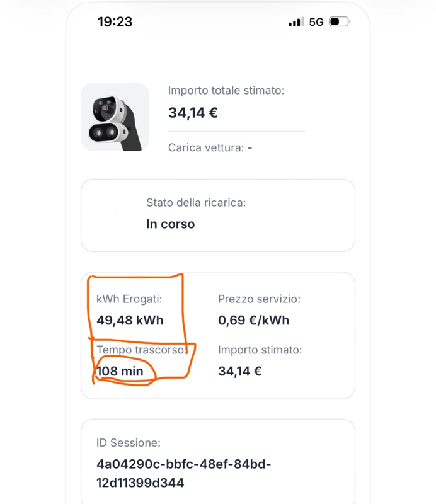Tap the charging connector image
The height and width of the screenshot is (504, 436).
(x=115, y=117)
